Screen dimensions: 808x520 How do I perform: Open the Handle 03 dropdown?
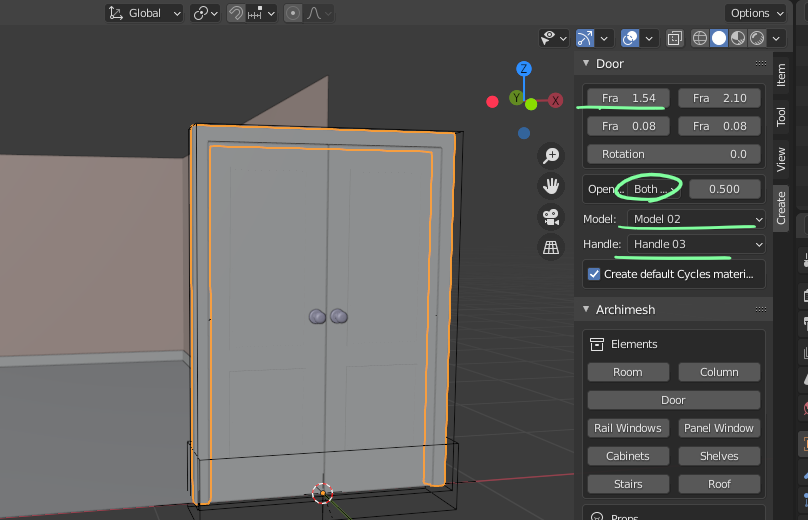point(696,244)
